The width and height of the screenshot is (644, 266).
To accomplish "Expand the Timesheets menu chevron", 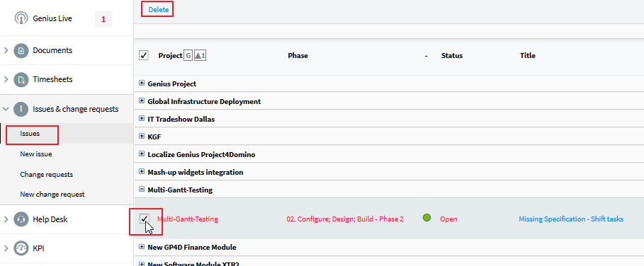I will point(6,79).
